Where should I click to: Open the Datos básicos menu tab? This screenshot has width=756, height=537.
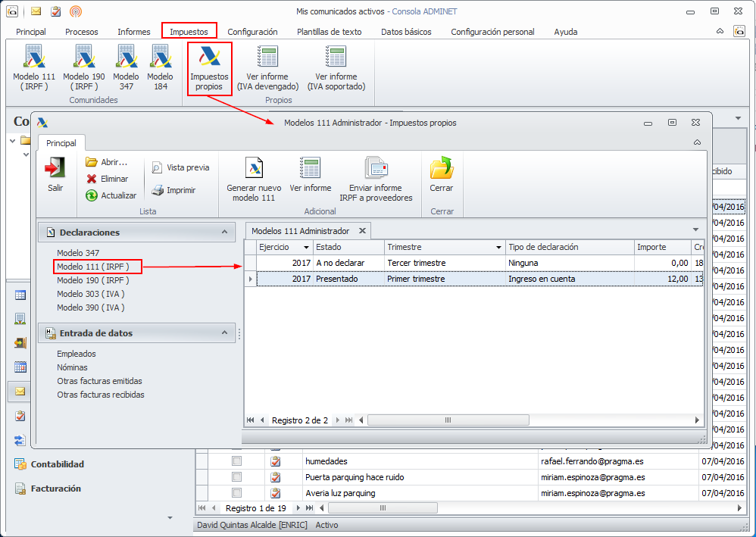406,32
